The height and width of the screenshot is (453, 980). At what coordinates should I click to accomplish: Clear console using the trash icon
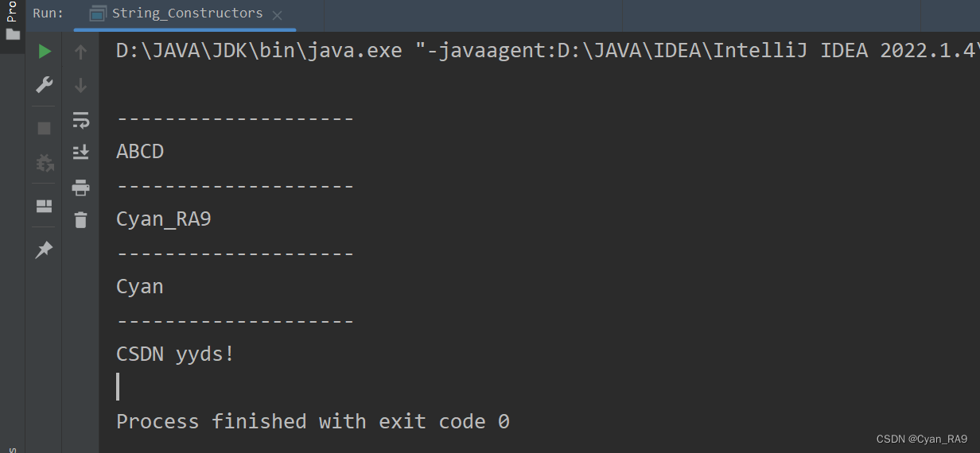pos(80,220)
